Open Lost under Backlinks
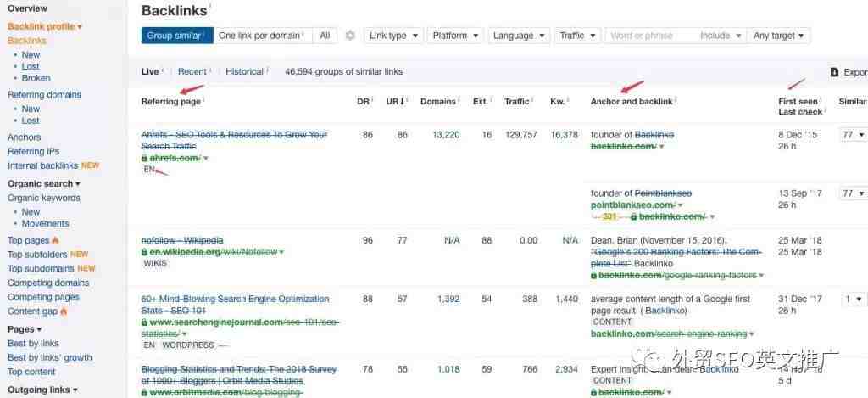This screenshot has height=398, width=868. coord(31,66)
